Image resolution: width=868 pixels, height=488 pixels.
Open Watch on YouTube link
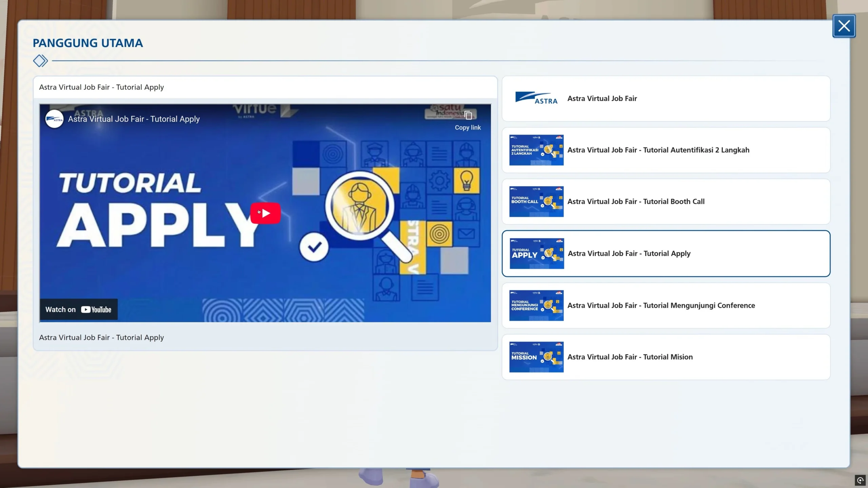[x=79, y=309]
